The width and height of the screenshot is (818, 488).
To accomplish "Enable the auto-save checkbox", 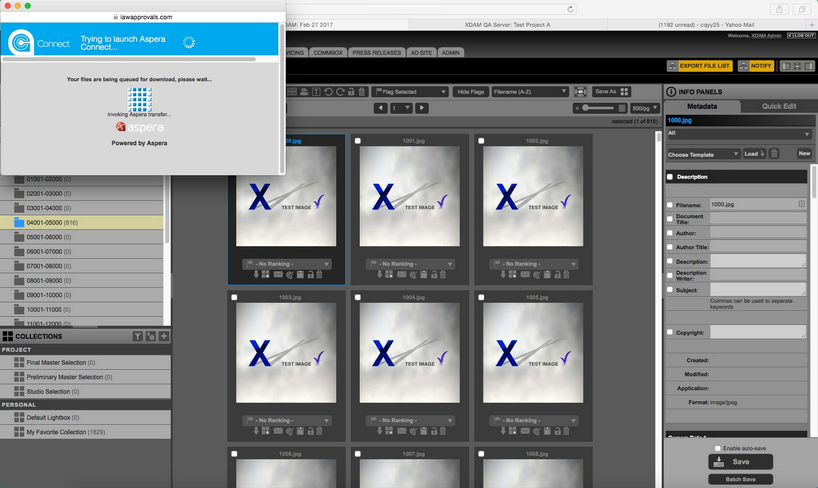I will tap(718, 448).
